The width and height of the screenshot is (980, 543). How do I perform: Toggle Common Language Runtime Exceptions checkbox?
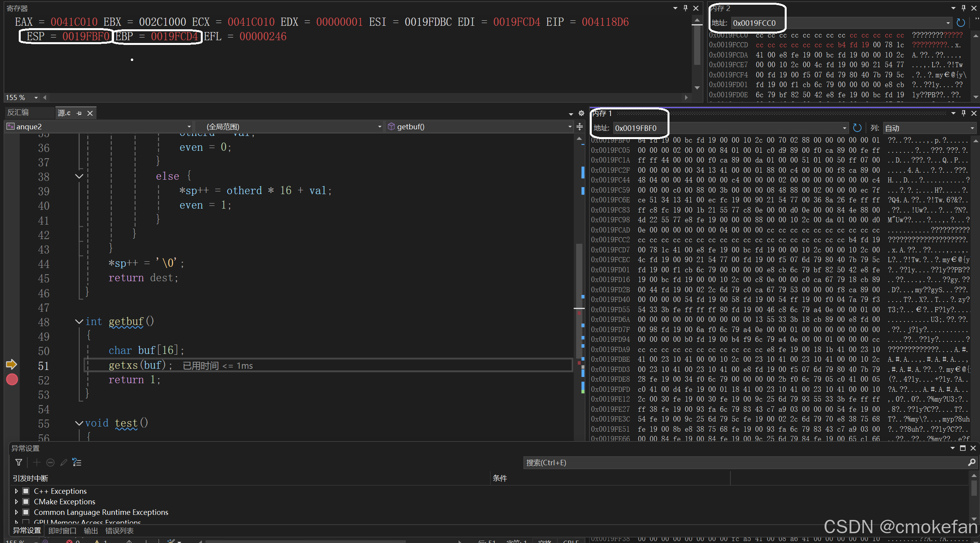26,512
